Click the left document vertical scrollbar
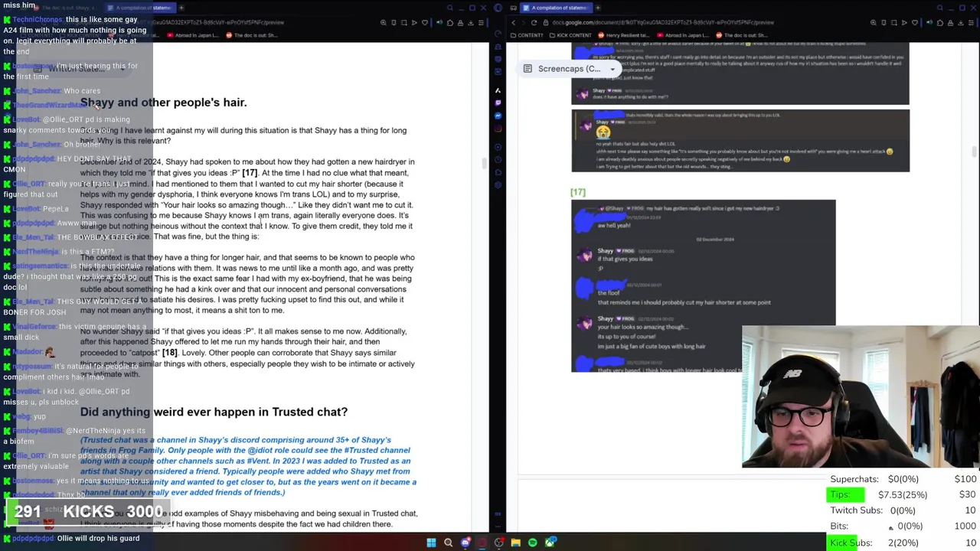The width and height of the screenshot is (980, 551). (x=484, y=164)
